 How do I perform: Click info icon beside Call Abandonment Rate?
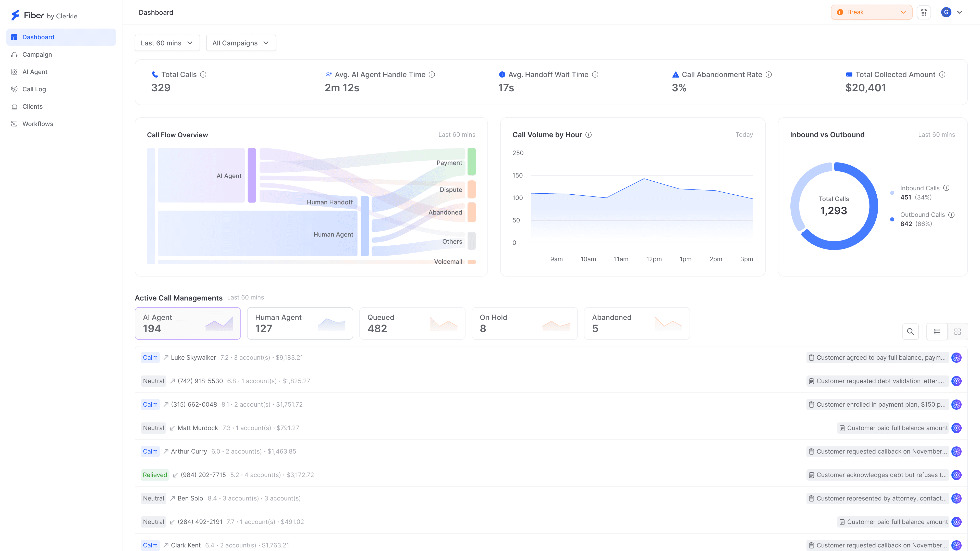point(768,74)
